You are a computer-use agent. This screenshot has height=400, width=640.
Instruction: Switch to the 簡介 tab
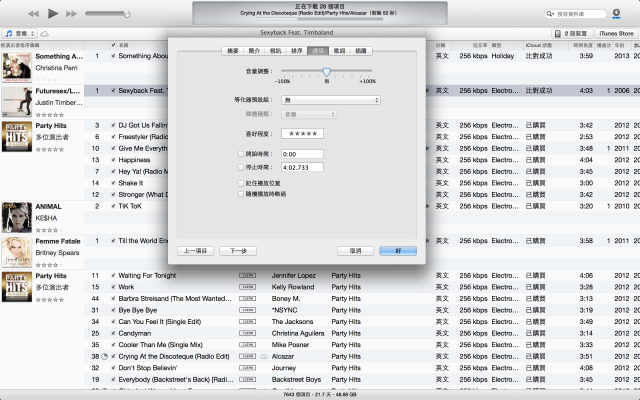click(254, 51)
